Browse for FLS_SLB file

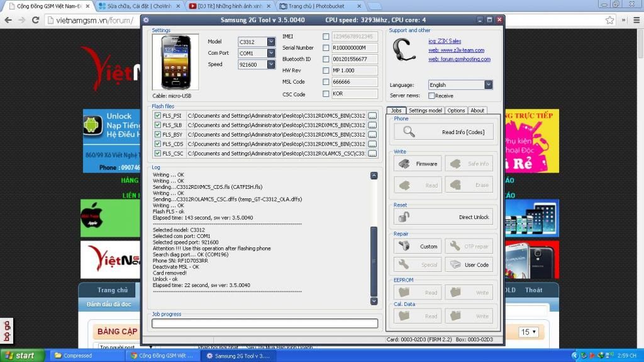point(372,125)
